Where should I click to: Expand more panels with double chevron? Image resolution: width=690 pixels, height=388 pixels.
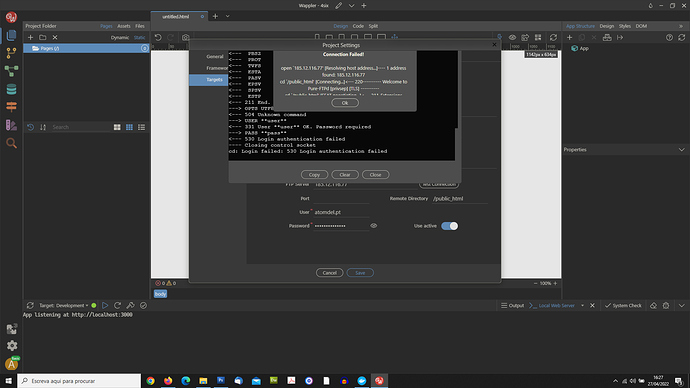(681, 26)
